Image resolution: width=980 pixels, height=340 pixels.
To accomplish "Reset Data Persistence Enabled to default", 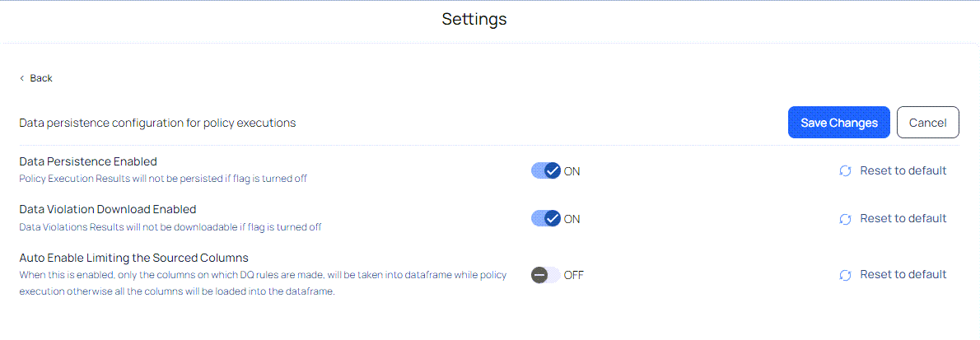I will pyautogui.click(x=894, y=170).
